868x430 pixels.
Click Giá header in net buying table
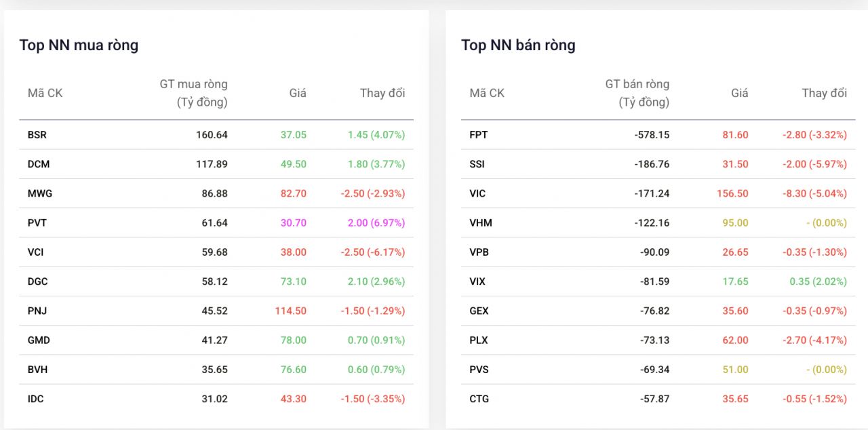point(297,93)
